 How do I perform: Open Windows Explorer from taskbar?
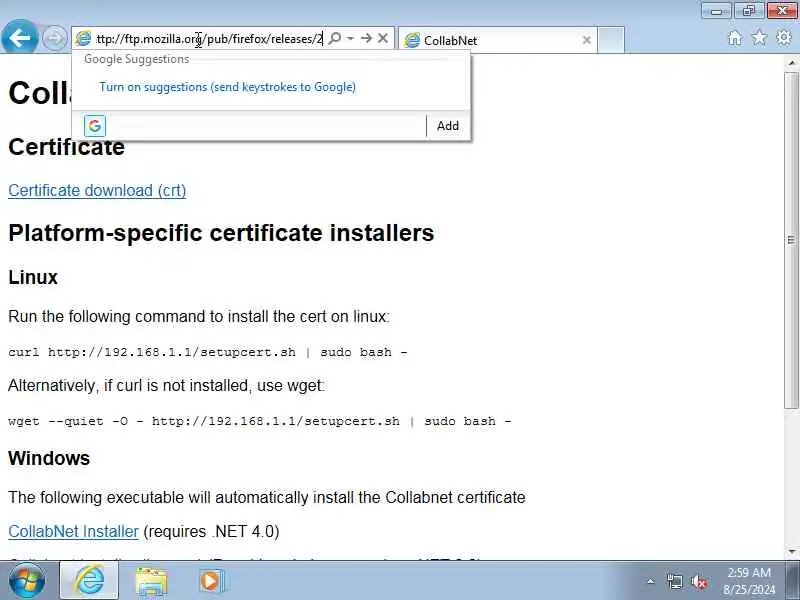click(151, 581)
